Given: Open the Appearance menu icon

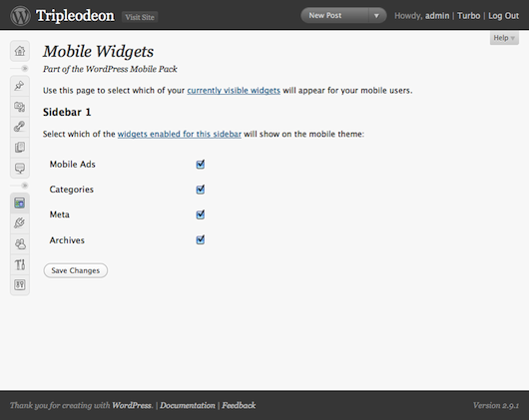Looking at the screenshot, I should 20,203.
